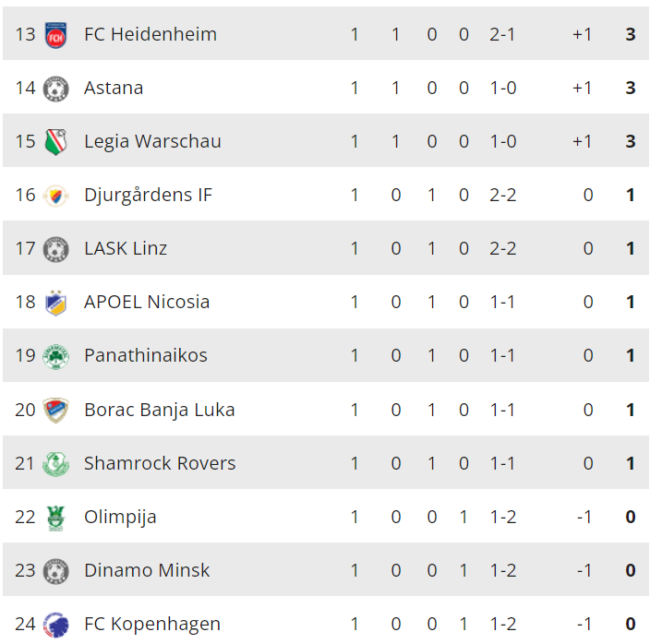This screenshot has width=650, height=644.
Task: Click the Djurgårdens IF club crest
Action: click(56, 196)
